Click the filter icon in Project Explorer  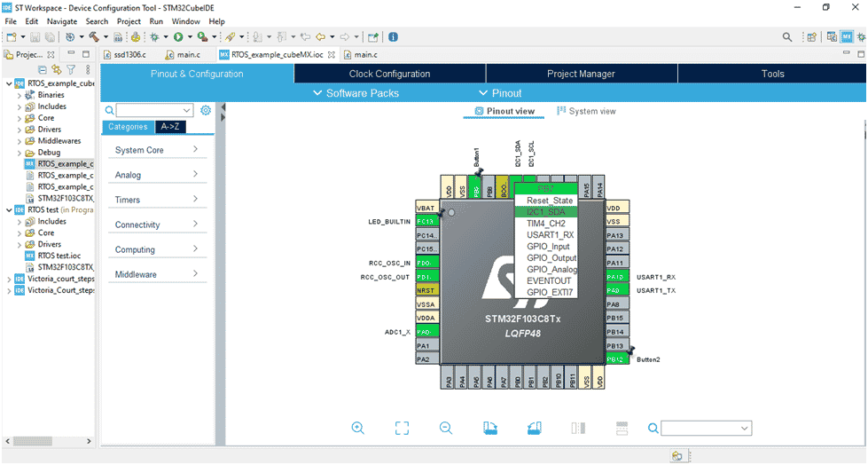pyautogui.click(x=71, y=70)
